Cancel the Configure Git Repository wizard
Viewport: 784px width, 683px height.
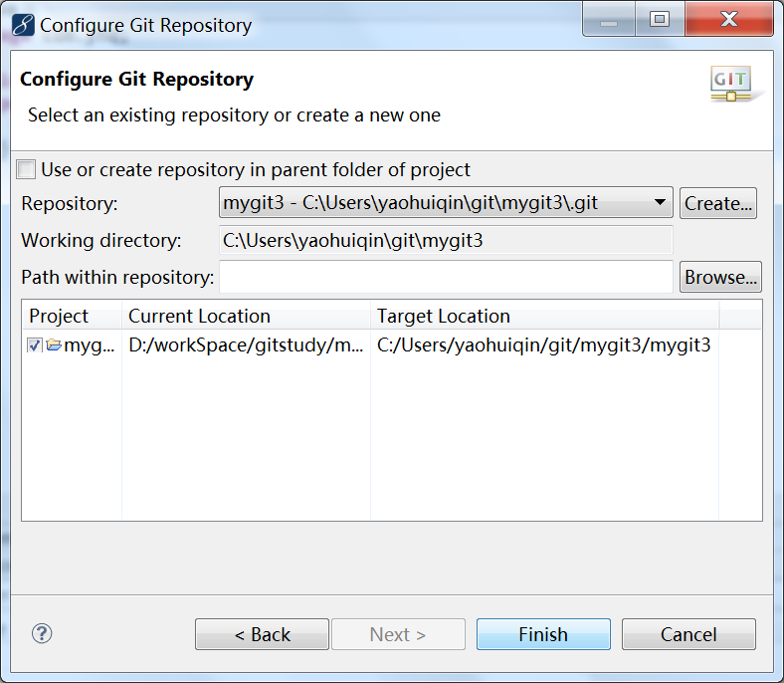pyautogui.click(x=689, y=634)
